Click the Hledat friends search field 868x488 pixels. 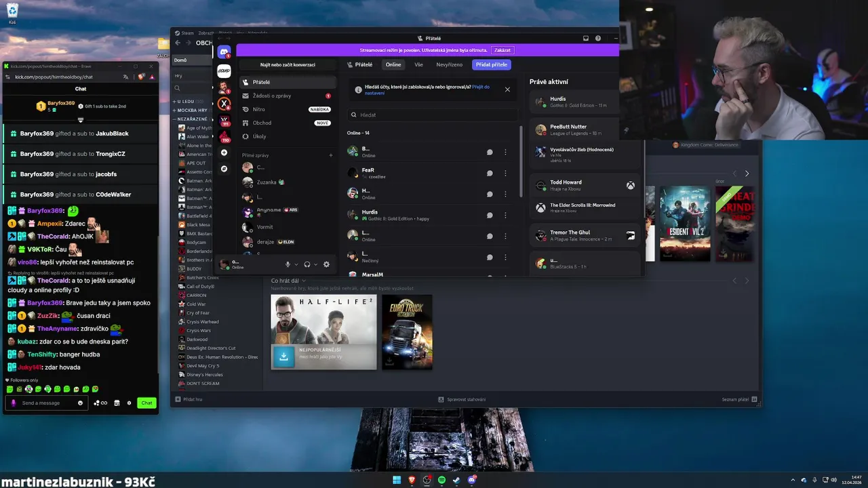pyautogui.click(x=432, y=115)
